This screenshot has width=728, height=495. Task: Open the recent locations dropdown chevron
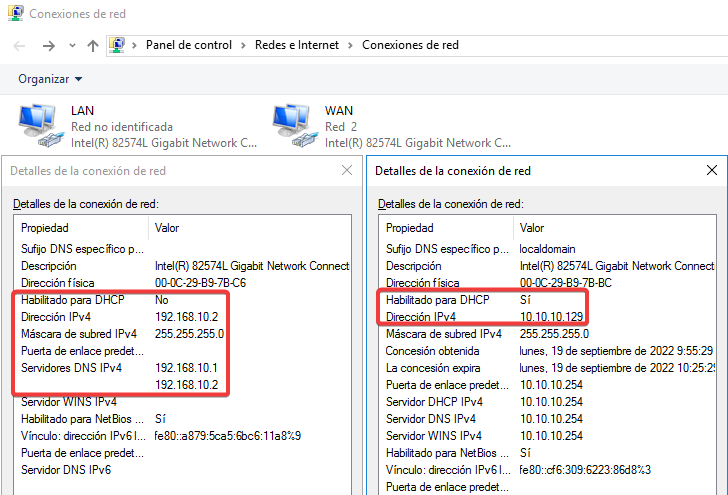(x=72, y=46)
